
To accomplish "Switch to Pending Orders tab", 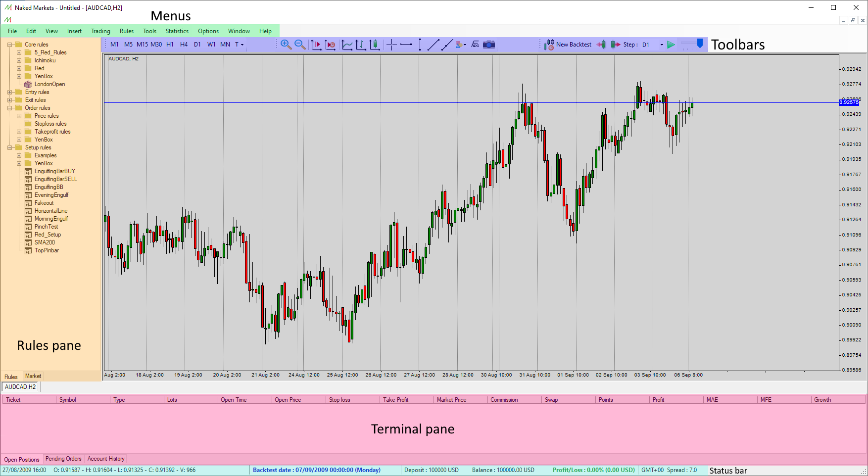I will tap(63, 459).
